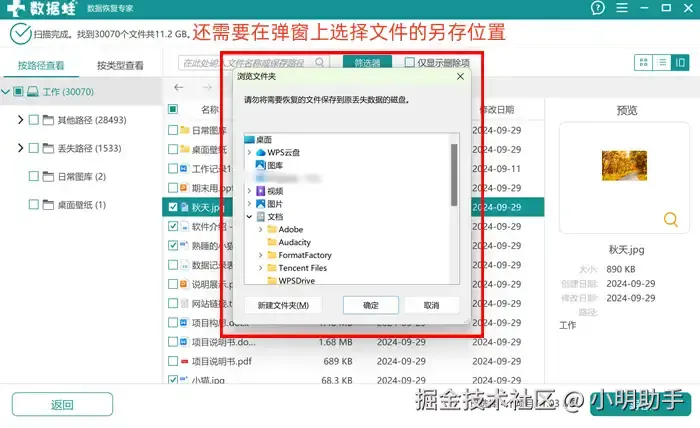Check the 日常图库 (2) tree checkbox
This screenshot has width=700, height=428.
click(33, 176)
